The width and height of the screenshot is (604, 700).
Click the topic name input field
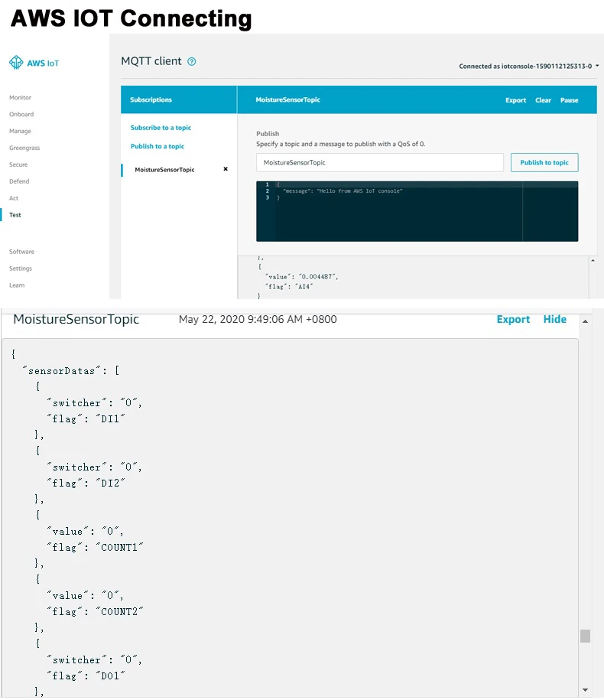[380, 162]
